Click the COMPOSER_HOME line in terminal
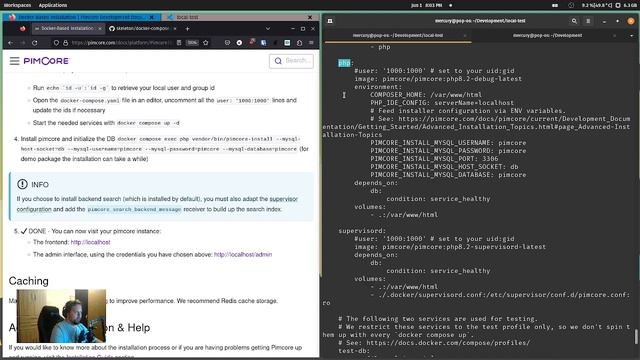Screen dimensions: 640x360 (426, 95)
